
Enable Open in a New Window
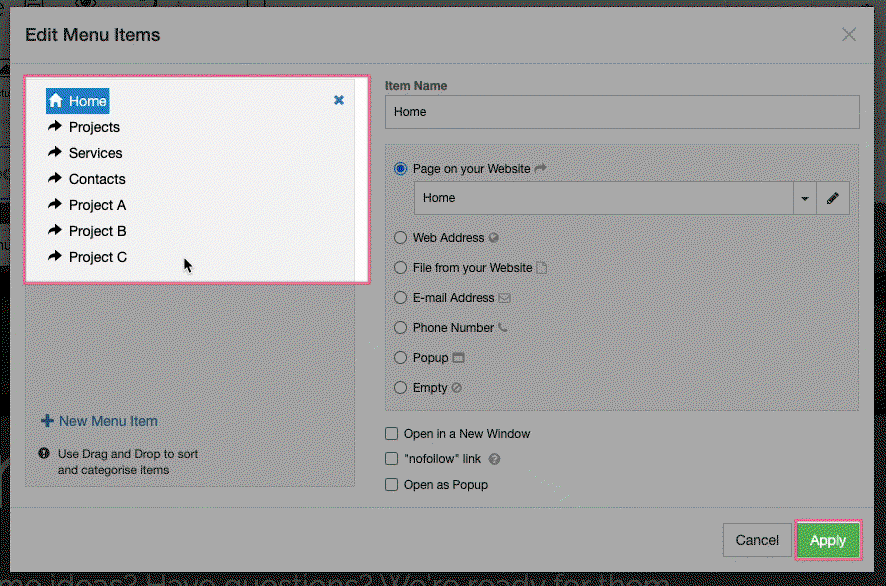[x=391, y=433]
